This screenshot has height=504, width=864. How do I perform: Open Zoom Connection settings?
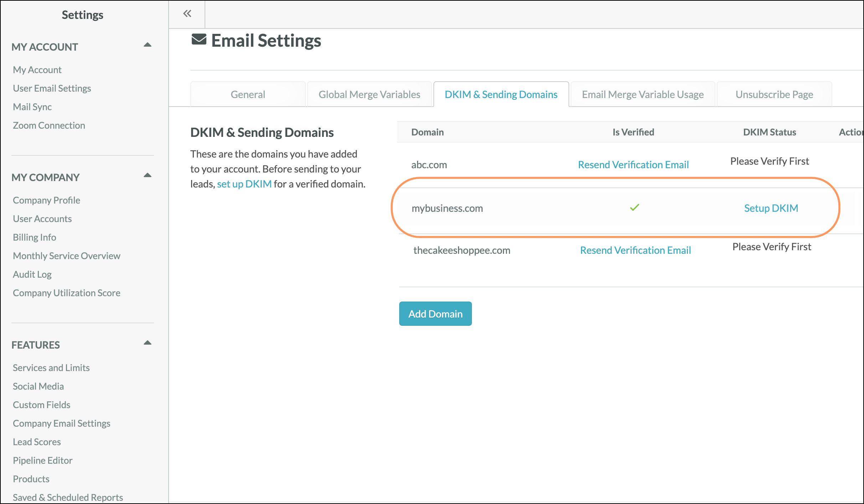pos(49,125)
